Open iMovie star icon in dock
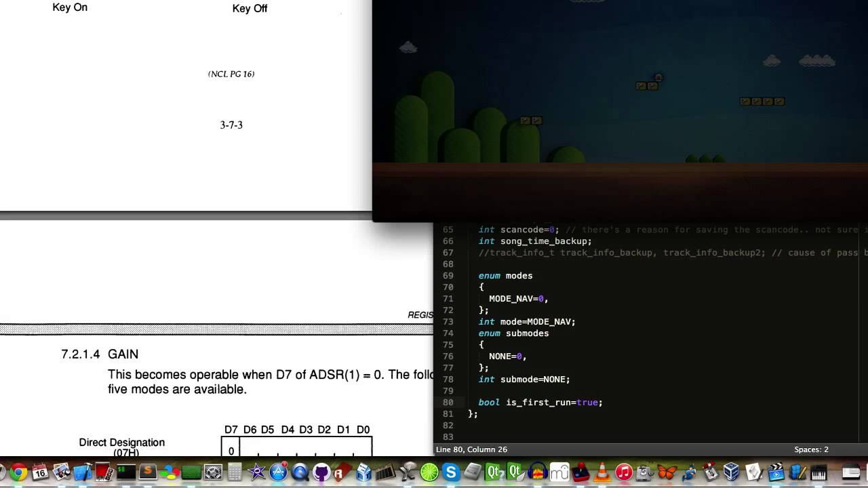 [x=256, y=472]
